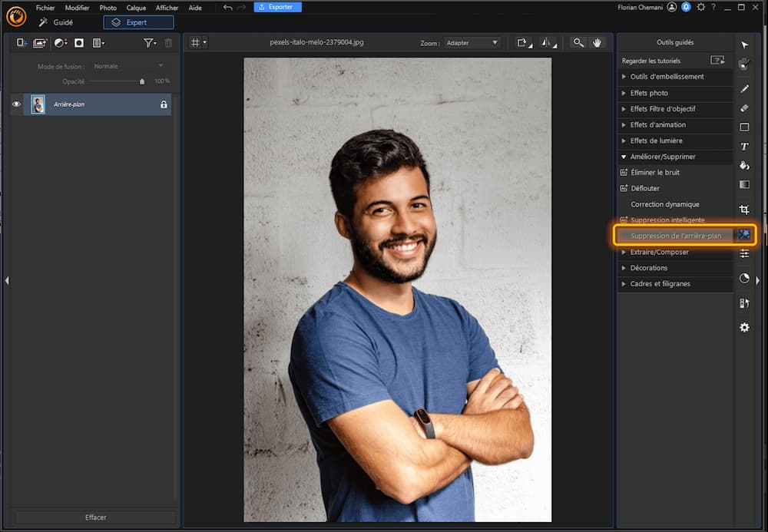Click the CyberLink app logo
The height and width of the screenshot is (532, 768).
click(x=16, y=16)
